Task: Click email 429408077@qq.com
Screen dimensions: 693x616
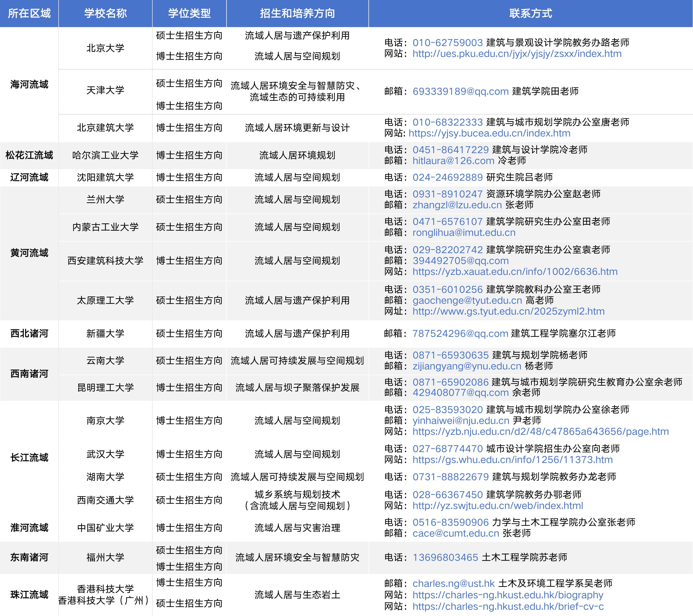Action: [460, 393]
